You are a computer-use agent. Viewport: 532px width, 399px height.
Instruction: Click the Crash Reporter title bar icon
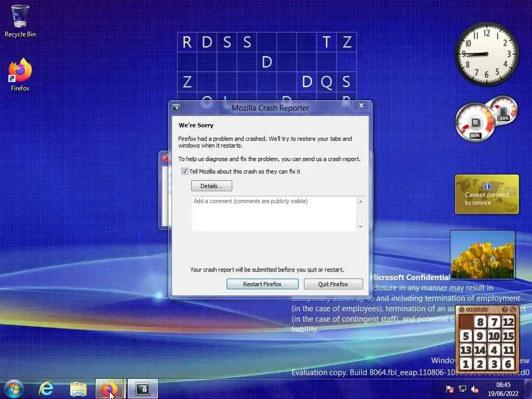tap(176, 108)
